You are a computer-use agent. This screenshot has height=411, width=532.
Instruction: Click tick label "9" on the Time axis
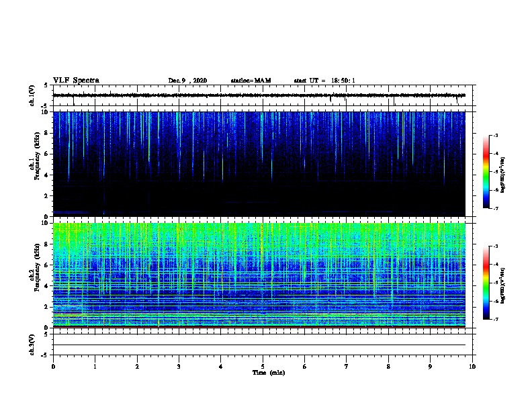point(430,367)
